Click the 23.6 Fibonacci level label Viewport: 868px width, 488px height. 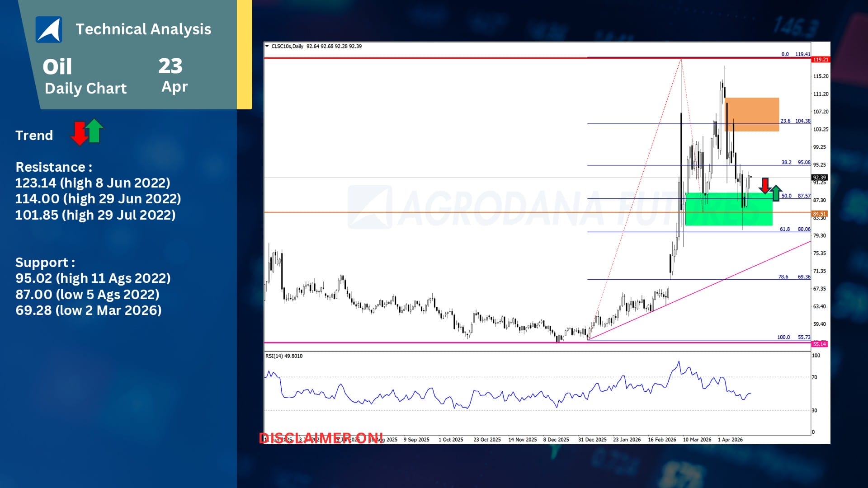pos(785,121)
